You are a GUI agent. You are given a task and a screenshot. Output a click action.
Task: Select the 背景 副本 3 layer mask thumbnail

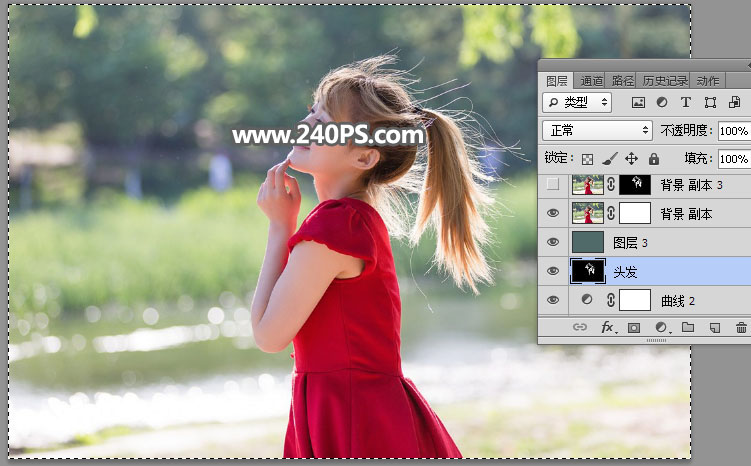point(635,184)
